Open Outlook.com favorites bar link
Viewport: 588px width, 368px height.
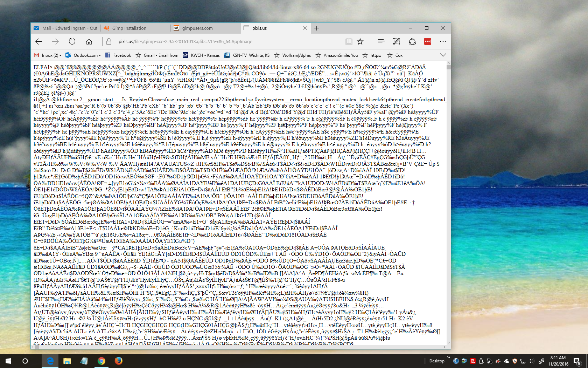pos(83,55)
